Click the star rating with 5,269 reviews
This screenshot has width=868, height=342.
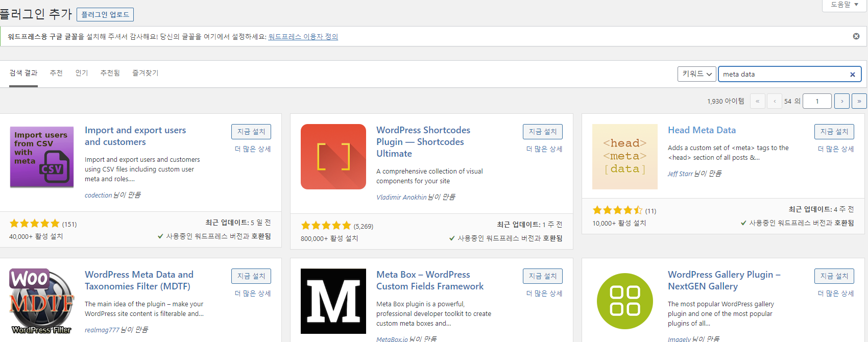[326, 226]
